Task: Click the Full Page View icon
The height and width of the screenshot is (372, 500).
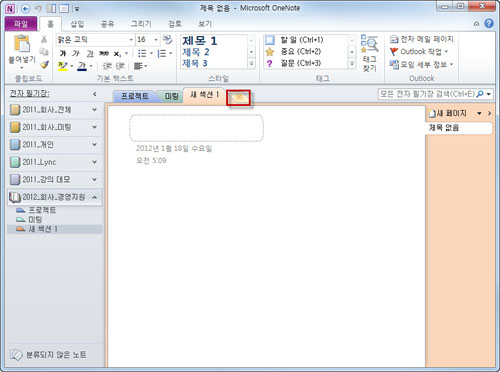Action: [x=64, y=8]
